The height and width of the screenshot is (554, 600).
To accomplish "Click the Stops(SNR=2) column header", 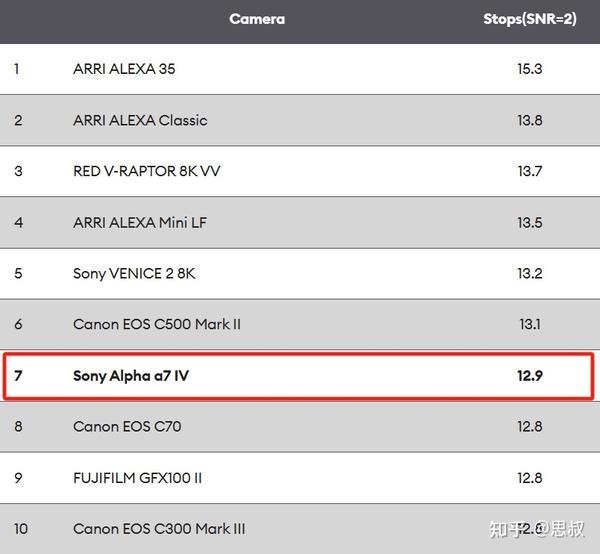I will coord(529,19).
